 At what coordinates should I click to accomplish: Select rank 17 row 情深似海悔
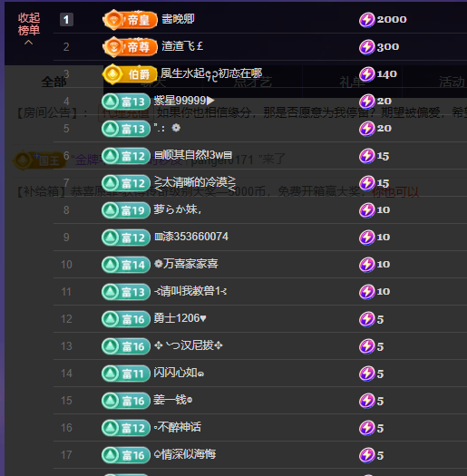click(x=260, y=455)
